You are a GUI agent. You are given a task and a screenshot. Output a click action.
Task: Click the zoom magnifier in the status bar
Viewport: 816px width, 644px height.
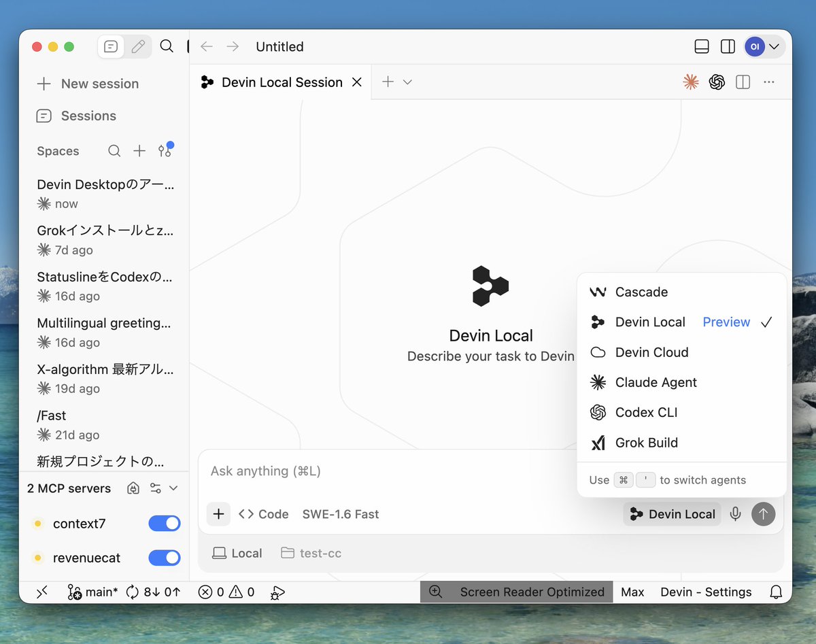435,592
